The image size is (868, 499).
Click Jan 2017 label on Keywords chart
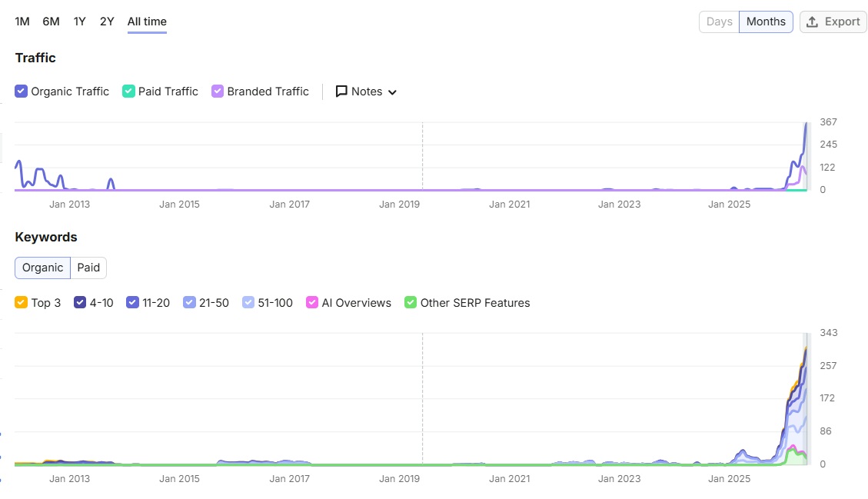point(290,478)
